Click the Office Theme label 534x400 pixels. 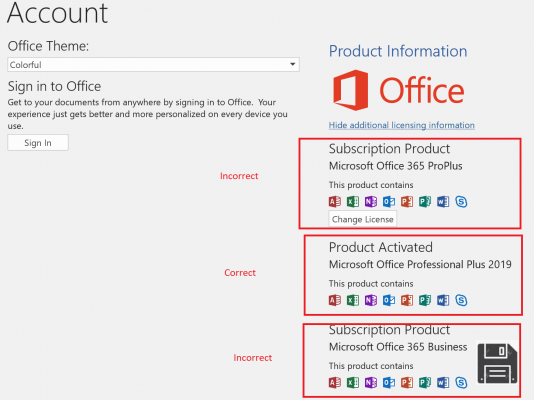[48, 46]
